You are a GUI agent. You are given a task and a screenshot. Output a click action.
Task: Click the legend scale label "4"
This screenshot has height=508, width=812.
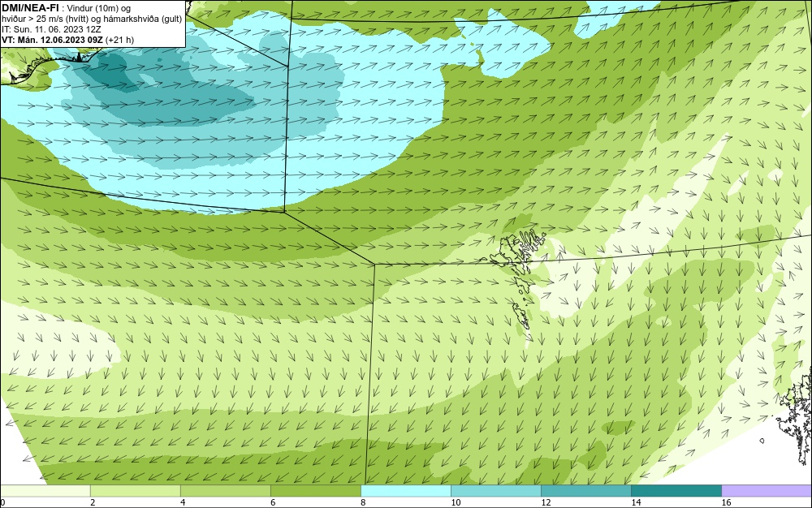[x=183, y=502]
